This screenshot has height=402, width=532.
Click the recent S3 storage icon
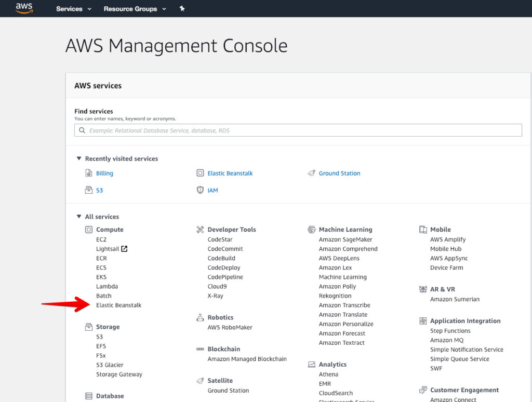tap(88, 190)
